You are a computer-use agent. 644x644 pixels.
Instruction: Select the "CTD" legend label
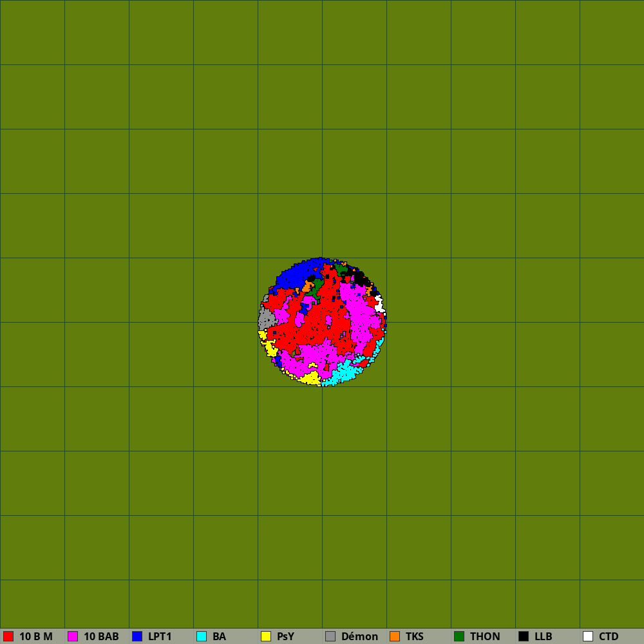coord(609,636)
